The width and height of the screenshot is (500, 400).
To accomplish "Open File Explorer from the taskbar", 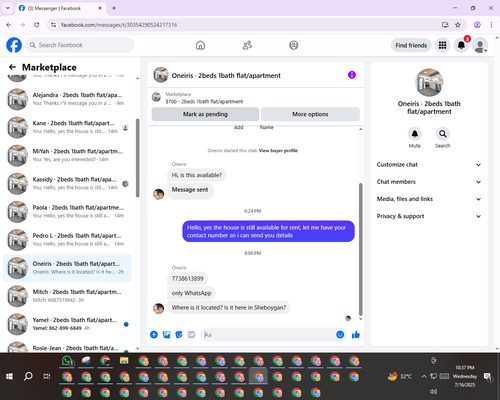I will click(x=124, y=361).
